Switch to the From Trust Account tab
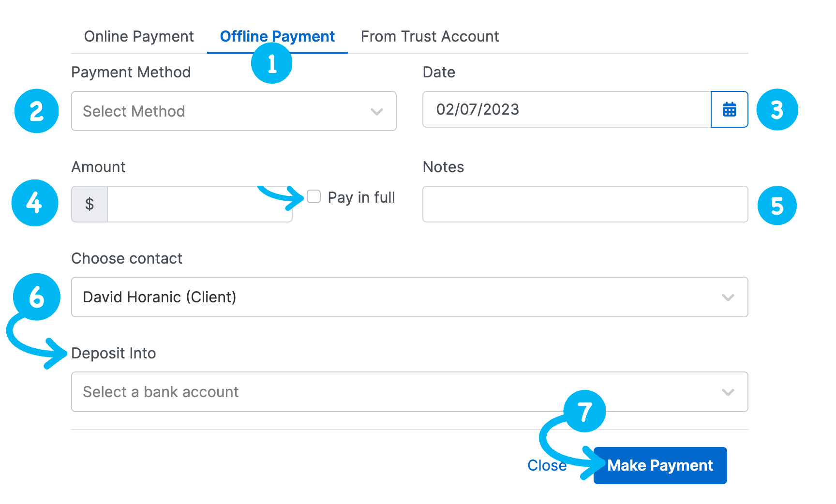 [430, 36]
